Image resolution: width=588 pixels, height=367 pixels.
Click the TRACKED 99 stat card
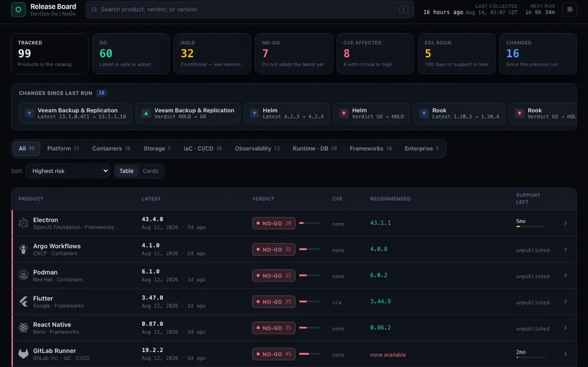(x=50, y=53)
